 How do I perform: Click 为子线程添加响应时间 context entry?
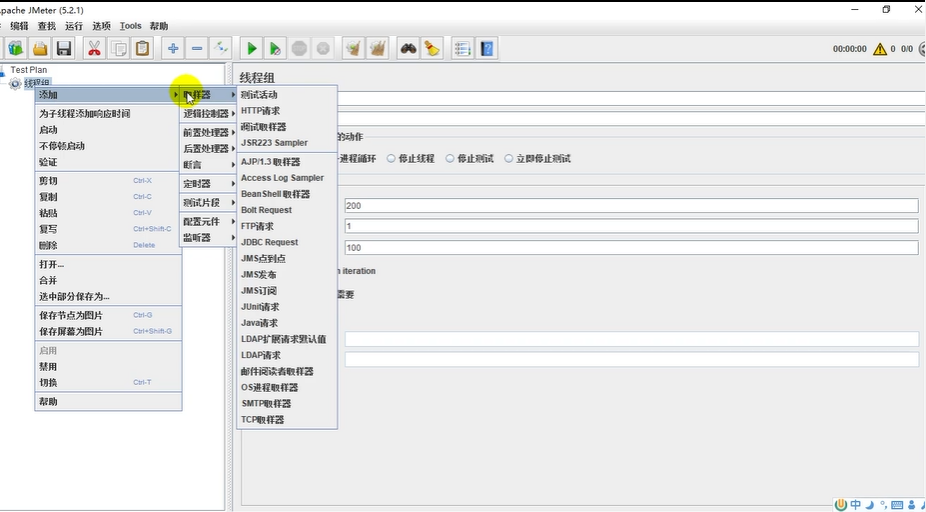108,113
